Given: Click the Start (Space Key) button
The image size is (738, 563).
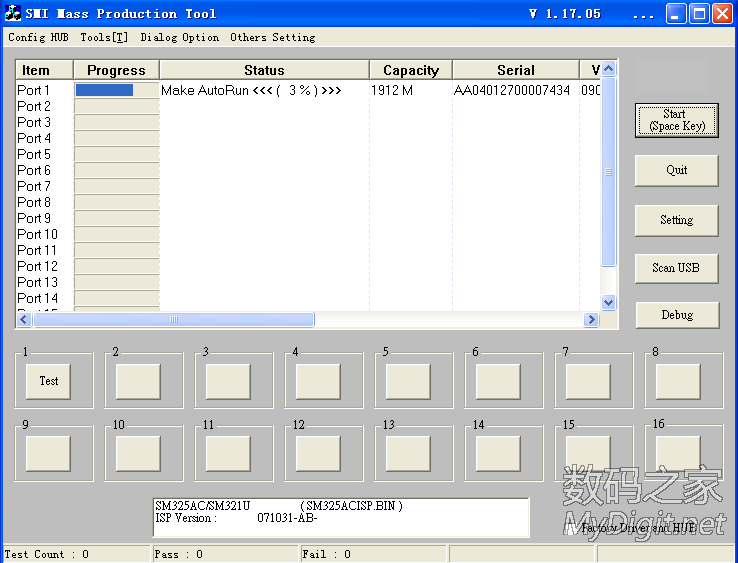Looking at the screenshot, I should pos(677,121).
